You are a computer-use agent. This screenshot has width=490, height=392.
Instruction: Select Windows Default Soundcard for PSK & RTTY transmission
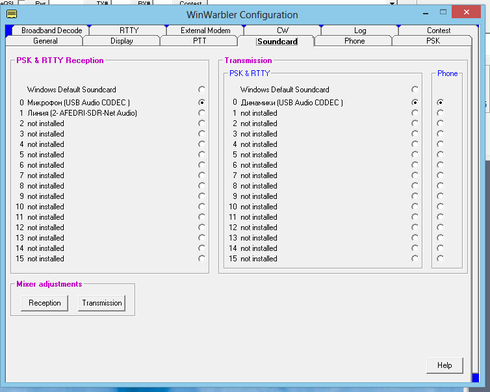414,89
